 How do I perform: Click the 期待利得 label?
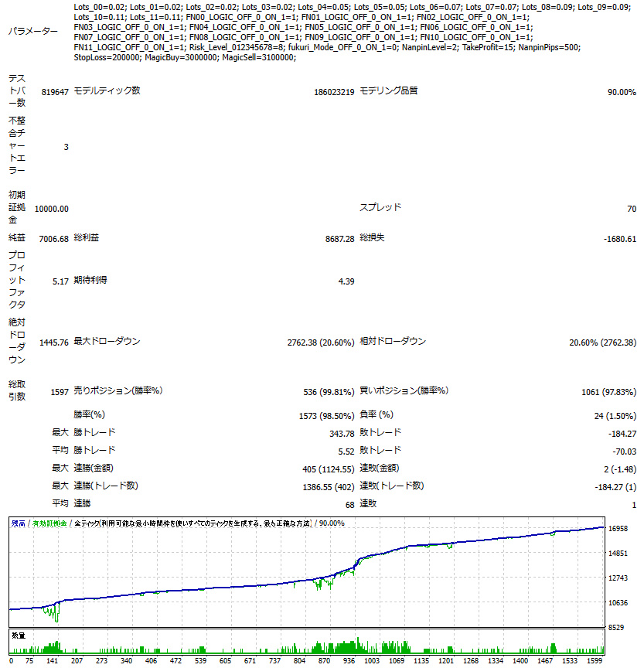pos(90,281)
